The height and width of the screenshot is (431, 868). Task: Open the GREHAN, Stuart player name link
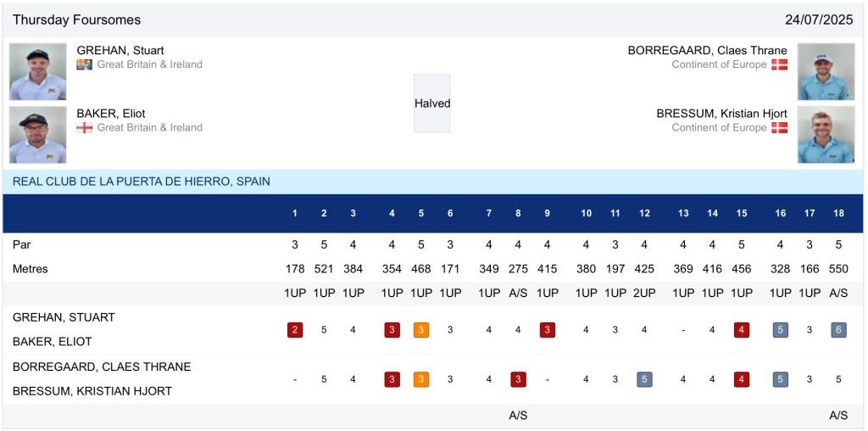pyautogui.click(x=120, y=50)
